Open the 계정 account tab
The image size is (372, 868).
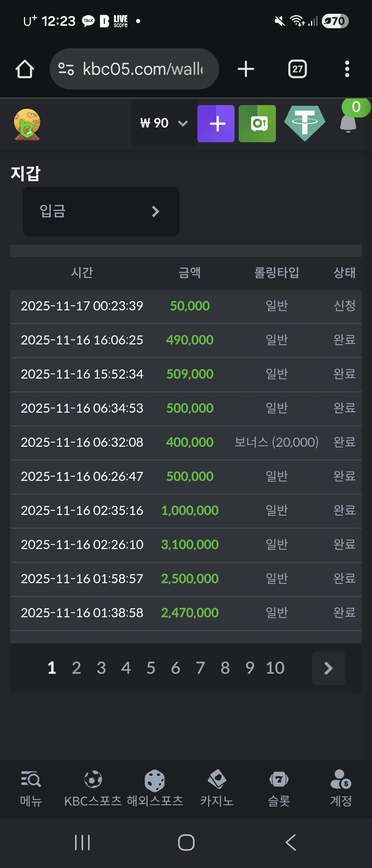341,788
